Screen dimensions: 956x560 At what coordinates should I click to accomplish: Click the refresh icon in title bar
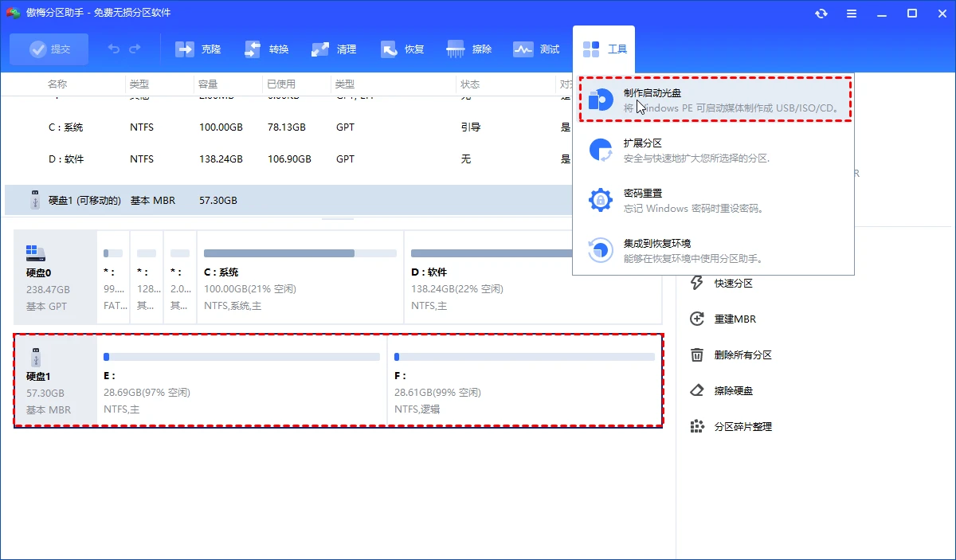[x=821, y=13]
